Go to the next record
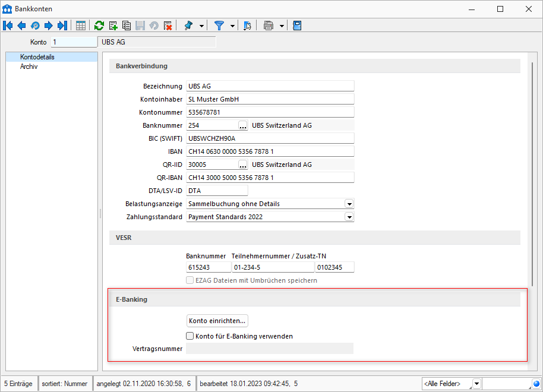543x392 pixels. 49,26
